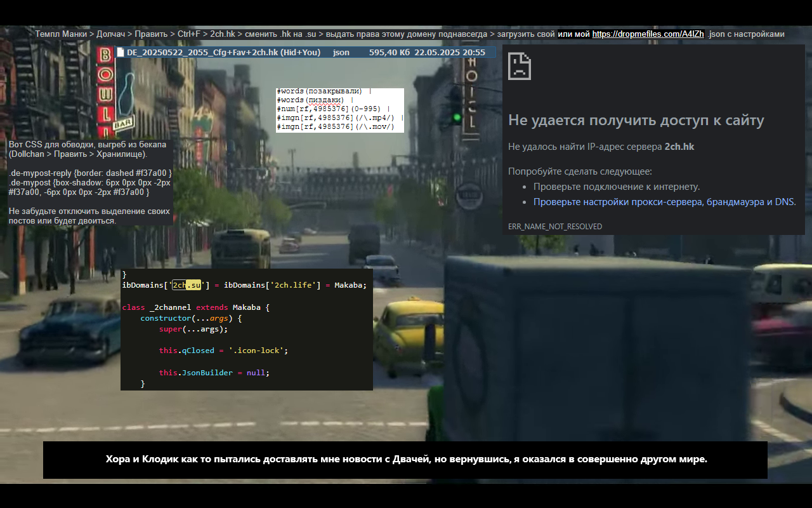The image size is (812, 508).
Task: Click the this.qClosed '.icon-lock' line
Action: click(x=223, y=351)
